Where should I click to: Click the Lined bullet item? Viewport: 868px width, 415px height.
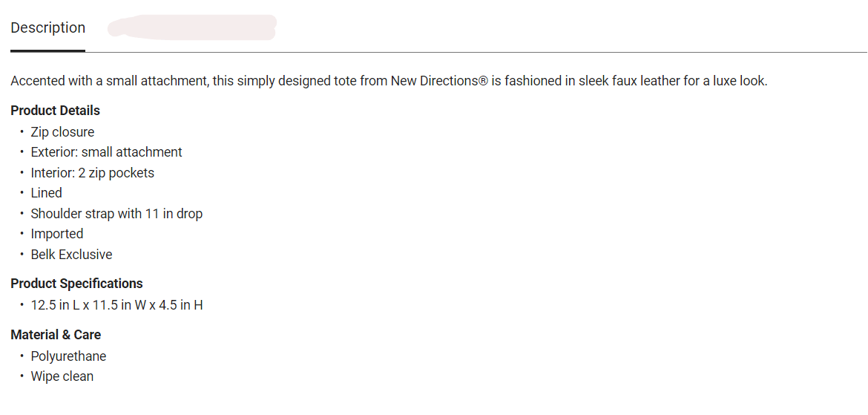46,193
